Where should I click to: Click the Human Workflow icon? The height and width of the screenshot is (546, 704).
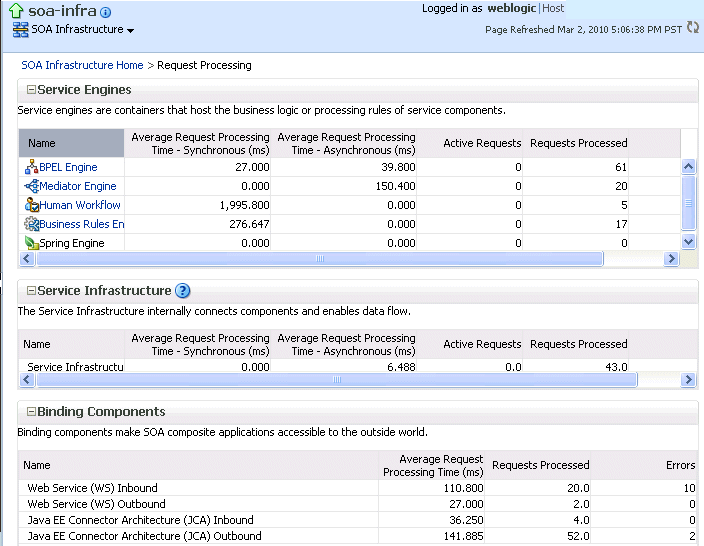pos(31,205)
